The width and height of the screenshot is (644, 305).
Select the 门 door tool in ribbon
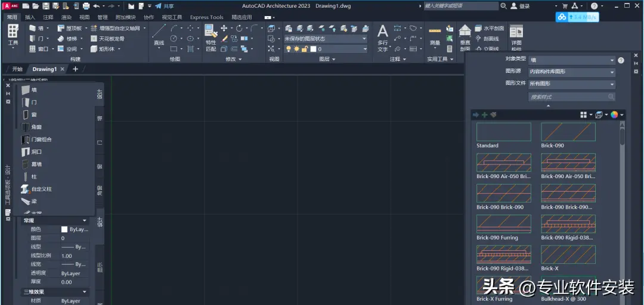point(36,39)
